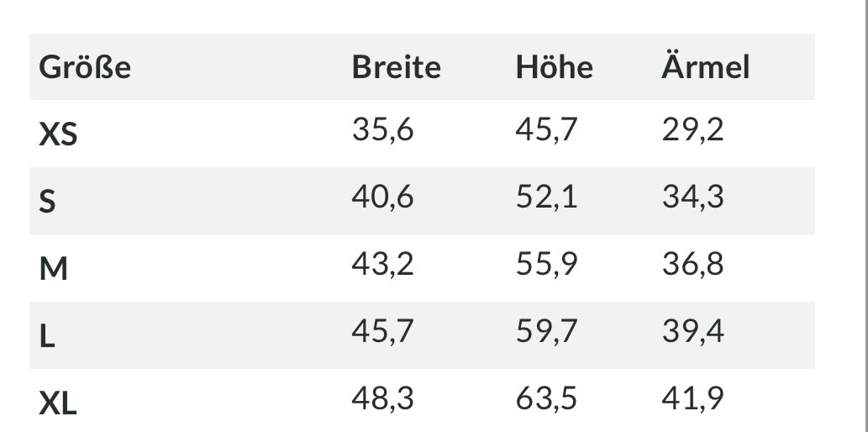This screenshot has width=868, height=432.
Task: Click L sleeve value 39,4
Action: [x=692, y=332]
